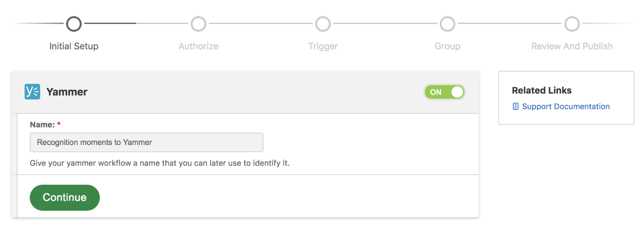Image resolution: width=644 pixels, height=238 pixels.
Task: Click the Related Links heading
Action: pos(542,90)
